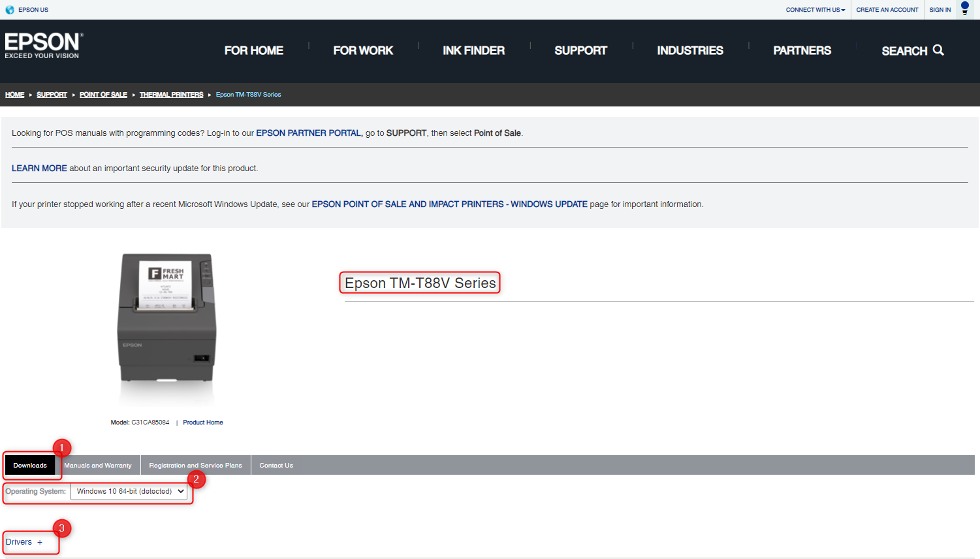This screenshot has width=980, height=559.
Task: Switch to the Downloads tab
Action: [30, 466]
